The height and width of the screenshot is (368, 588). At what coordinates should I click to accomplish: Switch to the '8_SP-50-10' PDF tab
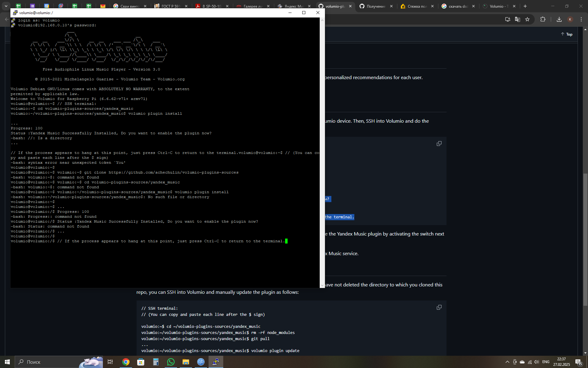[212, 6]
